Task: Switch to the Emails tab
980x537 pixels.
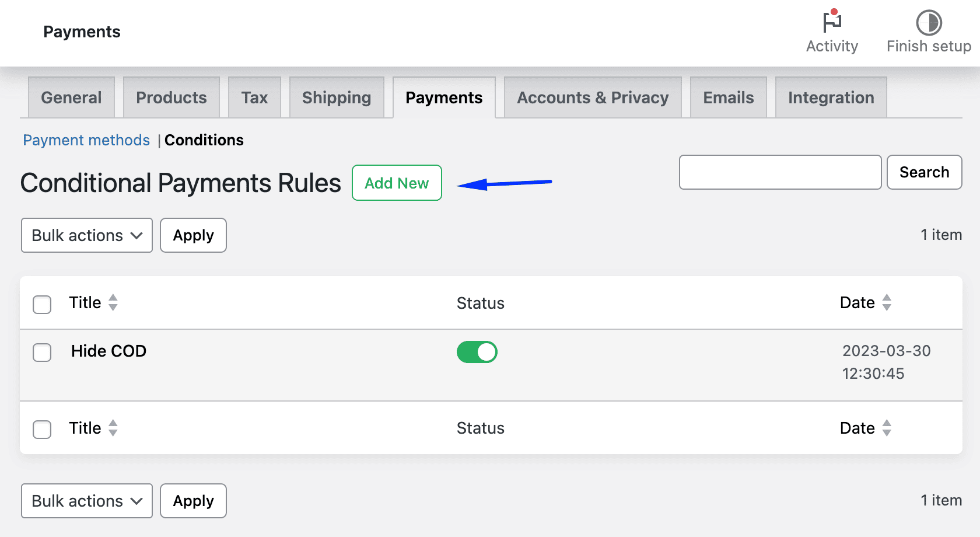Action: tap(728, 97)
